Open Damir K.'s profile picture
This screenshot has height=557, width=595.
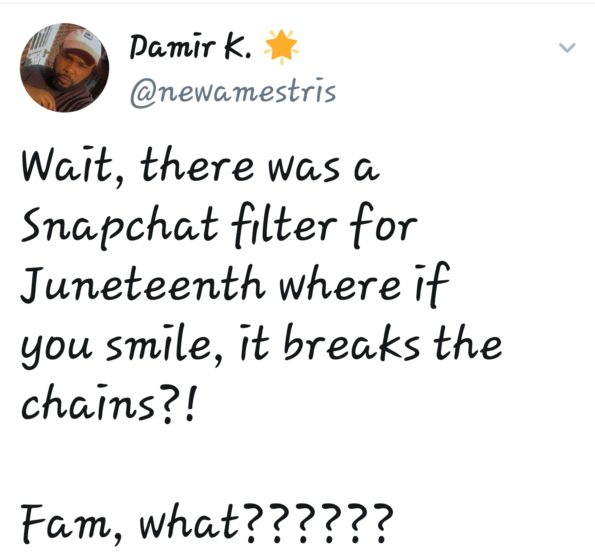(65, 68)
